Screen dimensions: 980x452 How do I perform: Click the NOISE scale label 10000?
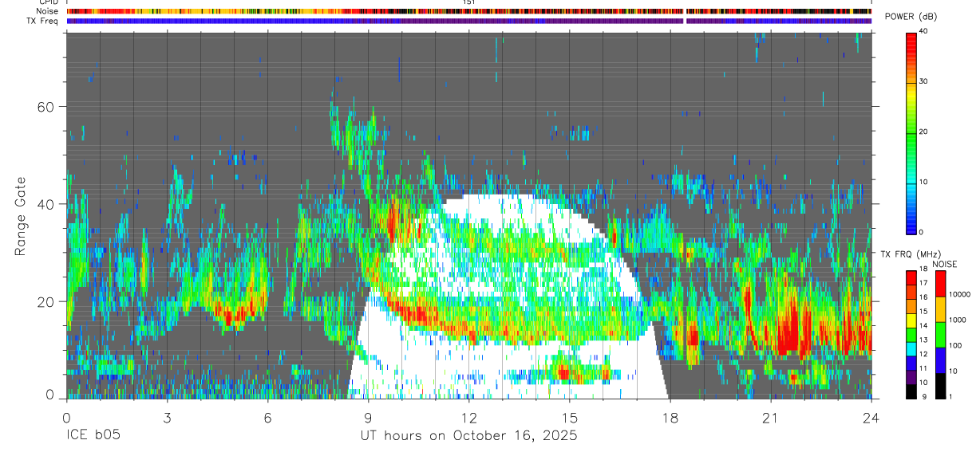(959, 295)
